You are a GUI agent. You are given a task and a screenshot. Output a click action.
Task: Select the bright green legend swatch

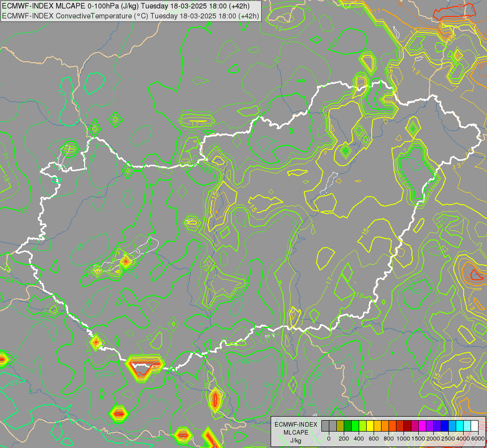pyautogui.click(x=355, y=426)
